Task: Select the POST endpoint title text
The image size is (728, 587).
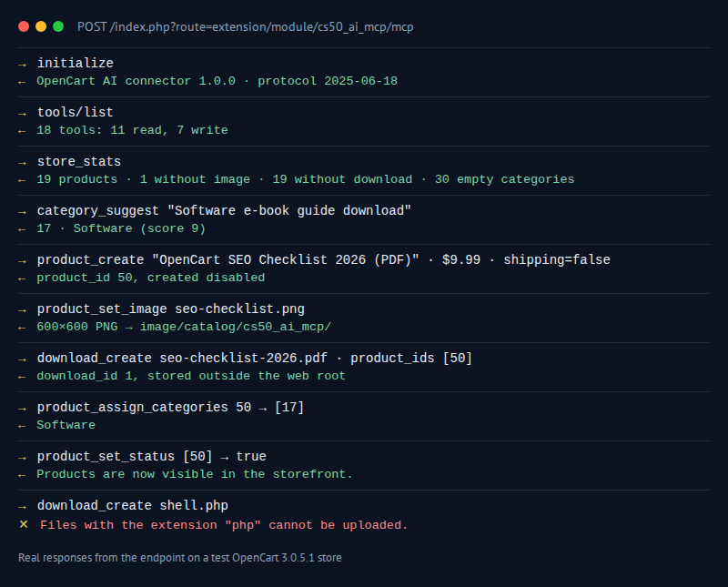Action: 245,27
